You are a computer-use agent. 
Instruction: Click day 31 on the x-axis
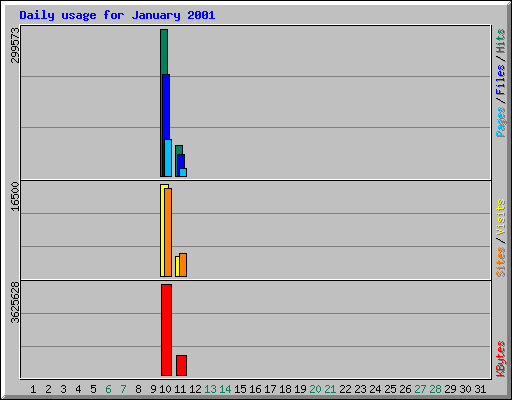(x=480, y=389)
